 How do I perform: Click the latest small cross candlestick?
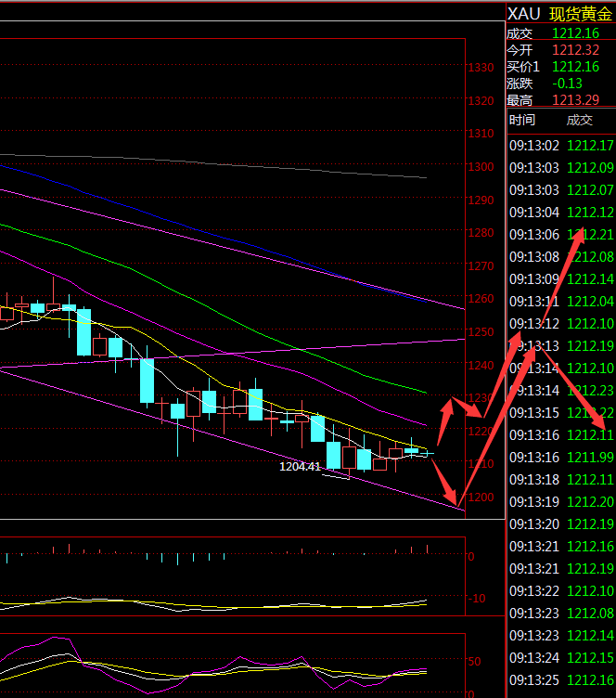[x=428, y=454]
